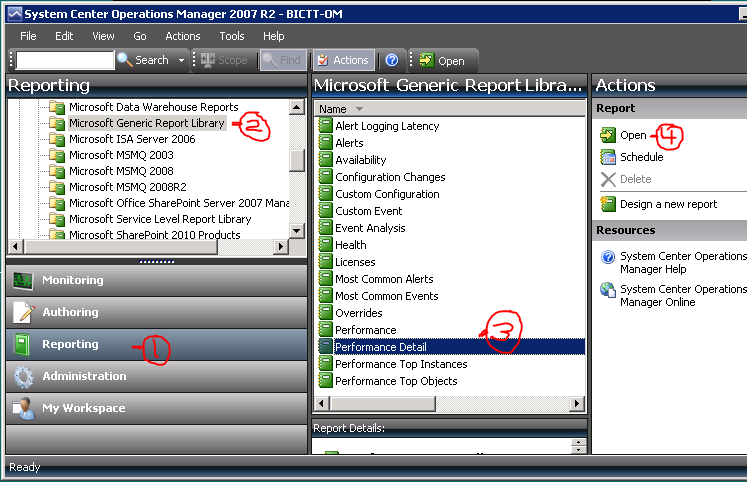
Task: Open the View menu
Action: [103, 36]
